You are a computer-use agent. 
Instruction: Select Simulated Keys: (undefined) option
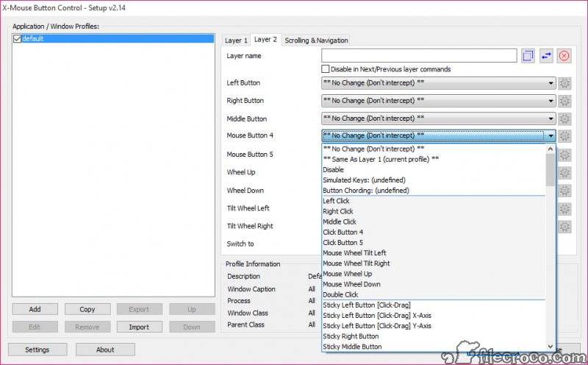click(x=434, y=180)
